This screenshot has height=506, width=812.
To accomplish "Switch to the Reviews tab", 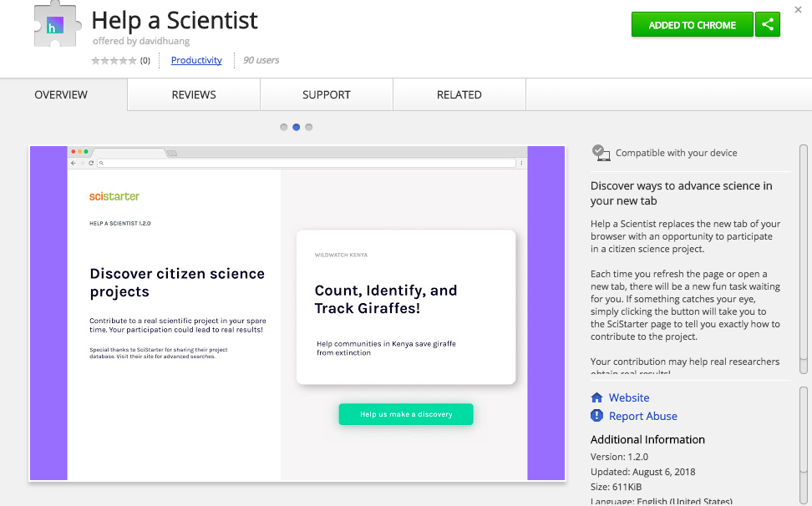I will (x=194, y=94).
